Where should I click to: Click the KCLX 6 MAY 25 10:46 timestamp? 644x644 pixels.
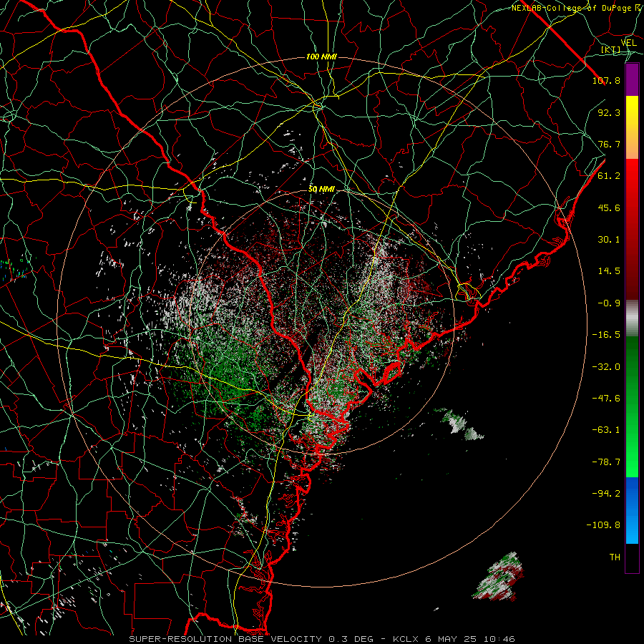coord(454,639)
